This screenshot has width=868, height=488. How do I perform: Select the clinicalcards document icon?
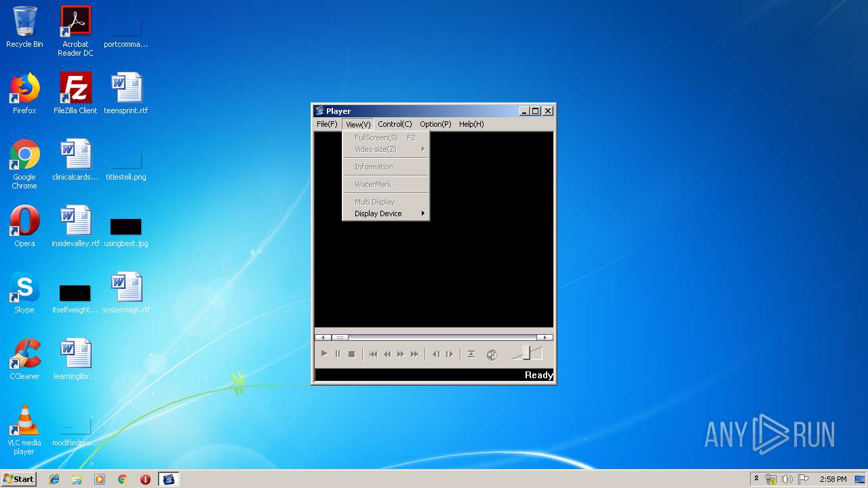[75, 160]
